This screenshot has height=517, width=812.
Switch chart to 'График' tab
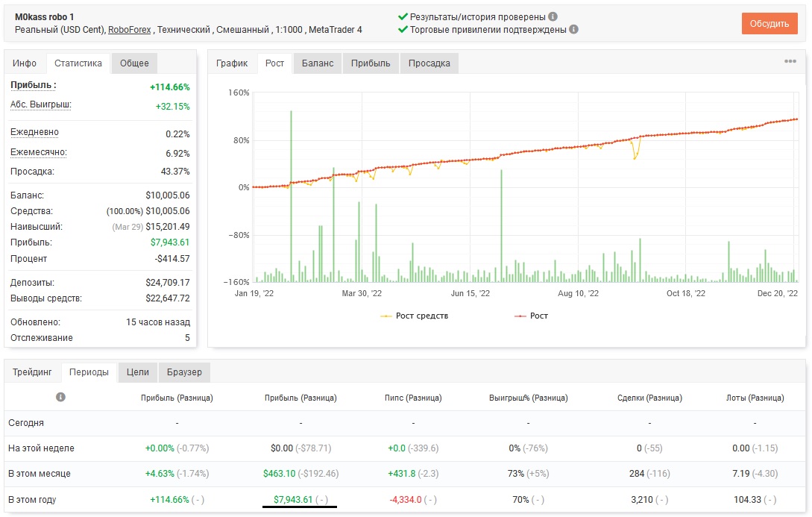pyautogui.click(x=232, y=63)
